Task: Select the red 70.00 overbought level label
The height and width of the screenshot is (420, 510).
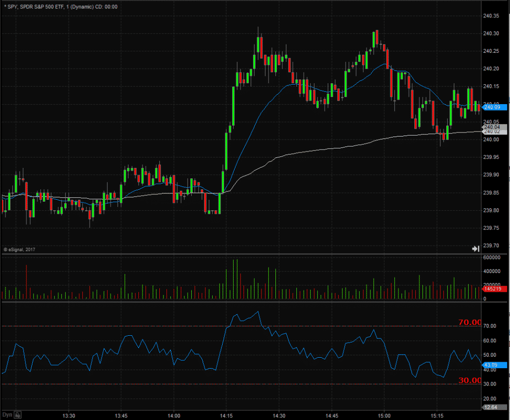Action: pos(470,322)
